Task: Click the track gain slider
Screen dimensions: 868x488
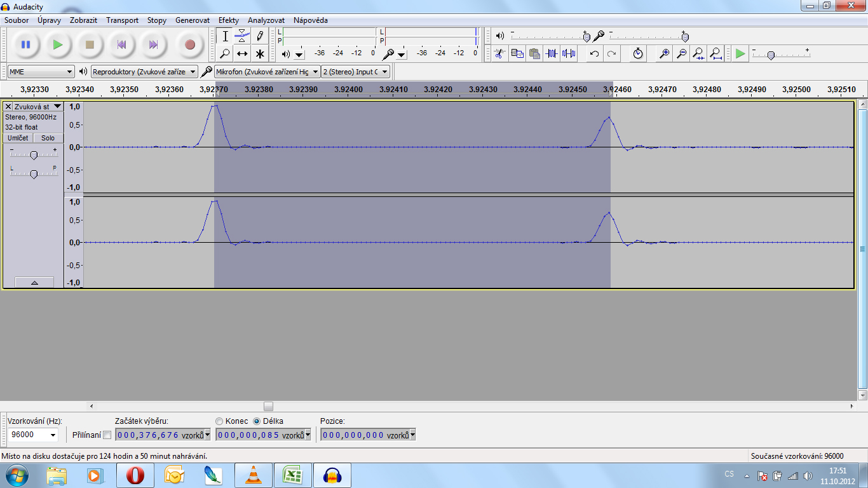Action: (x=34, y=155)
